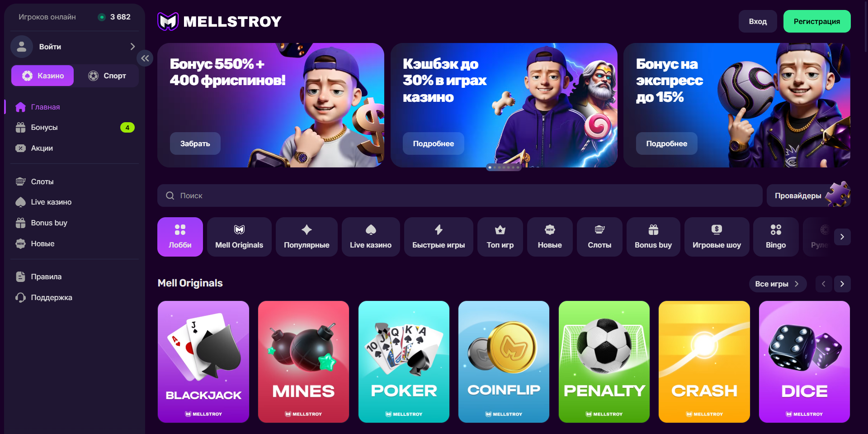868x434 pixels.
Task: Click the Mellstroy logo icon
Action: click(x=168, y=21)
